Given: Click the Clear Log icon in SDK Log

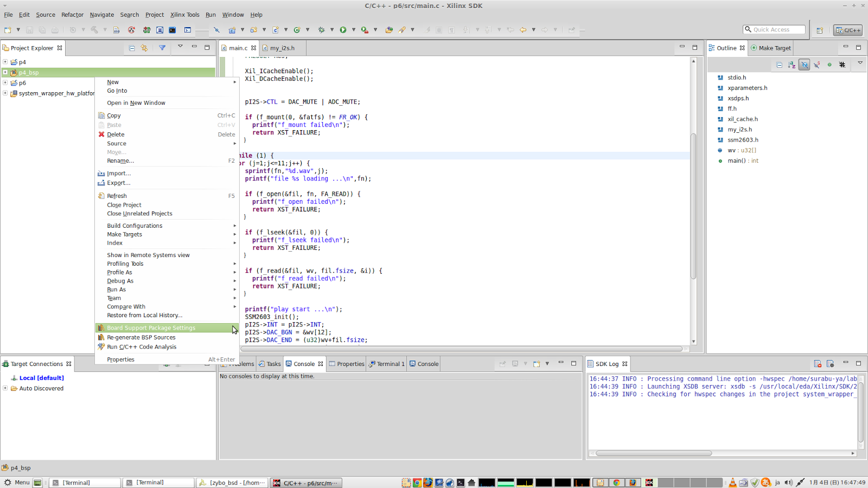Looking at the screenshot, I should click(x=818, y=364).
